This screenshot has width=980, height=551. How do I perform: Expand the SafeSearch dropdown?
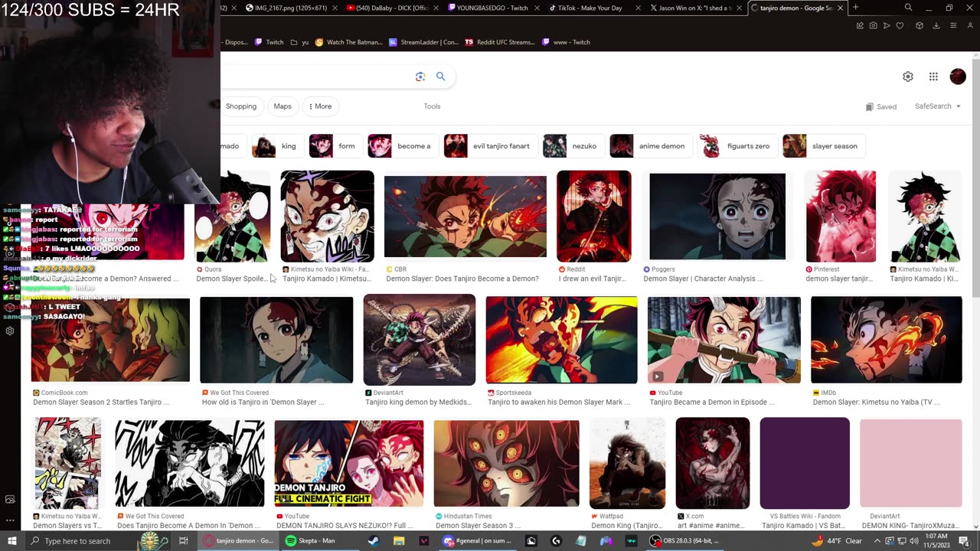938,106
